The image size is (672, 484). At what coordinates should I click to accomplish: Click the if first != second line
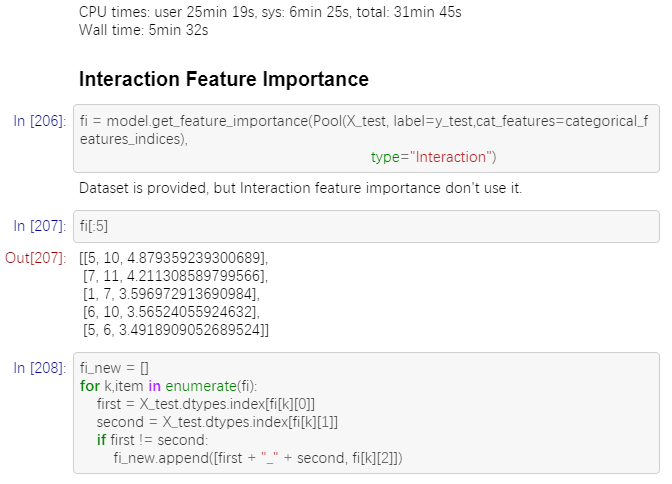[152, 440]
